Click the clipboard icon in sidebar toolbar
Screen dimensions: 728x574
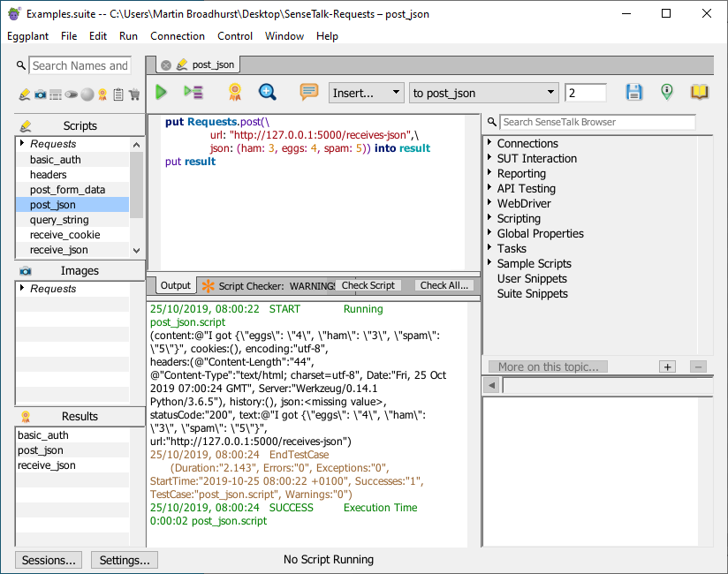tap(118, 94)
